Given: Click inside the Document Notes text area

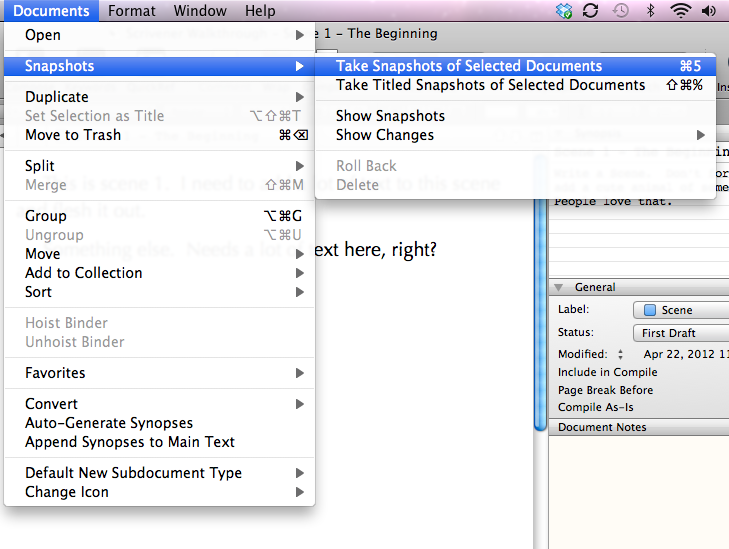Looking at the screenshot, I should pyautogui.click(x=639, y=492).
